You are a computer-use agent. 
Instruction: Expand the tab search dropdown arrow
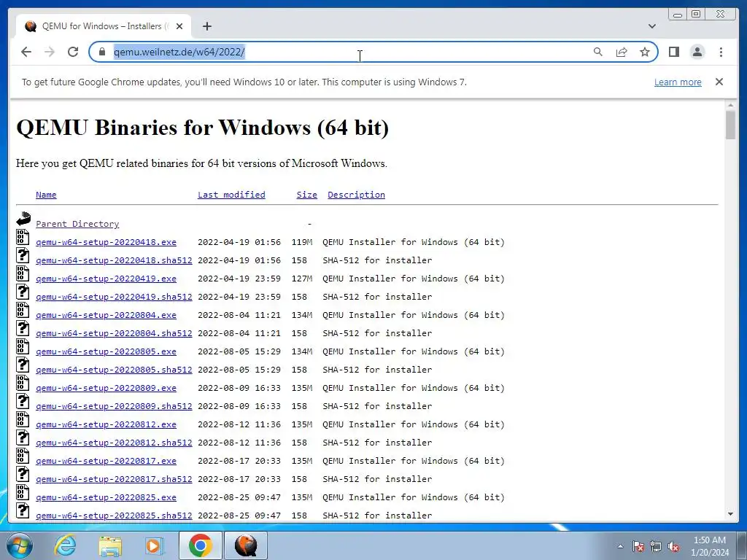tap(652, 26)
